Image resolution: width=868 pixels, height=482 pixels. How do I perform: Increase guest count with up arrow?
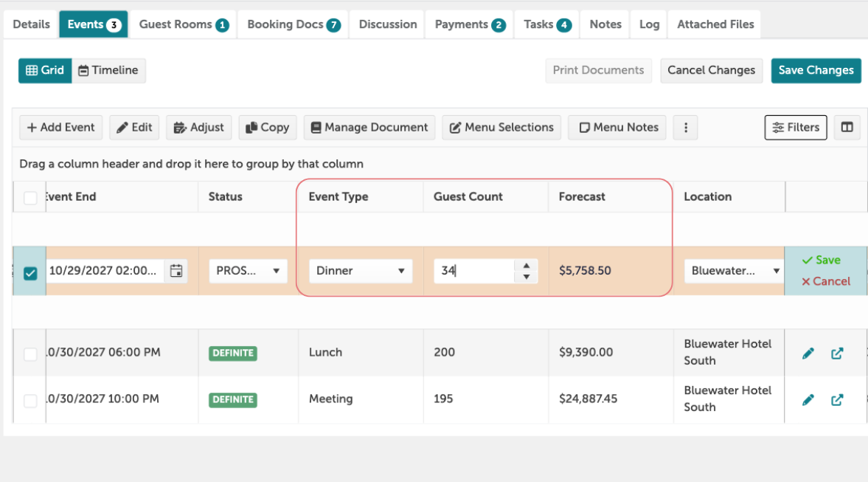click(x=527, y=266)
